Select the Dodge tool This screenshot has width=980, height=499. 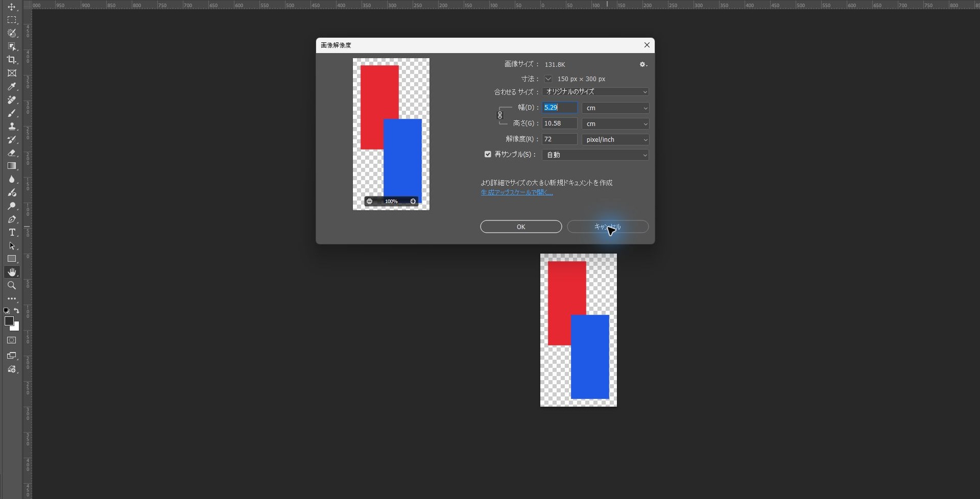click(11, 206)
